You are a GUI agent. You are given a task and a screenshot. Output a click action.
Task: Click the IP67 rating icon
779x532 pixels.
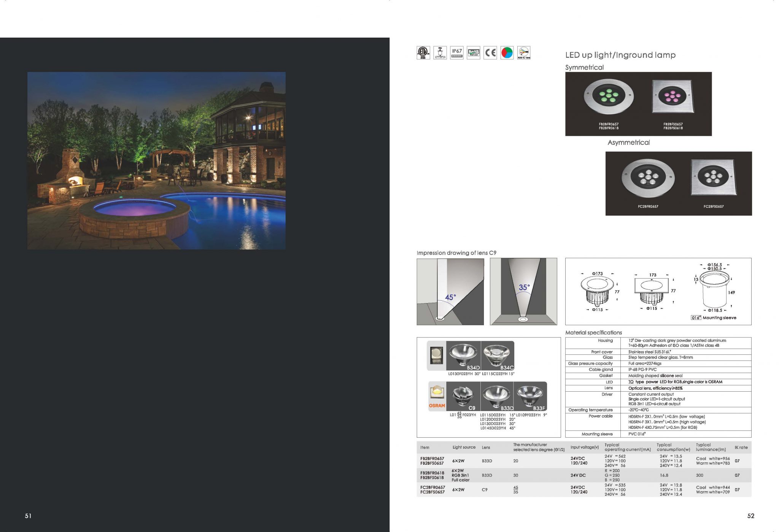(x=456, y=52)
